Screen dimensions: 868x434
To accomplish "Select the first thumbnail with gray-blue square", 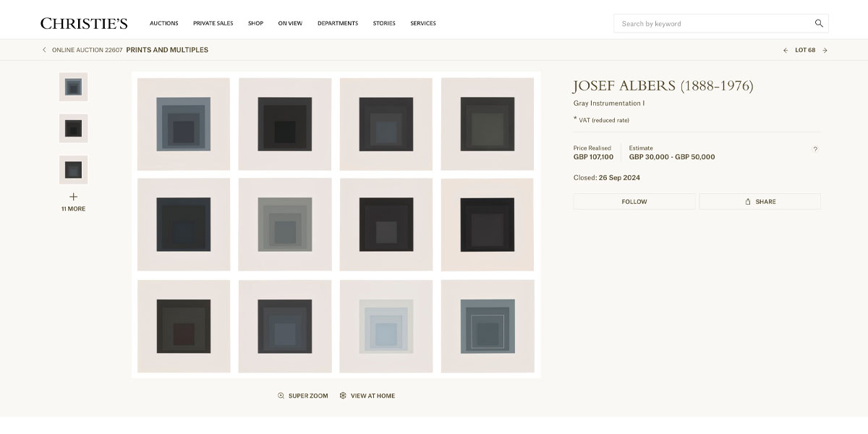I will [73, 87].
